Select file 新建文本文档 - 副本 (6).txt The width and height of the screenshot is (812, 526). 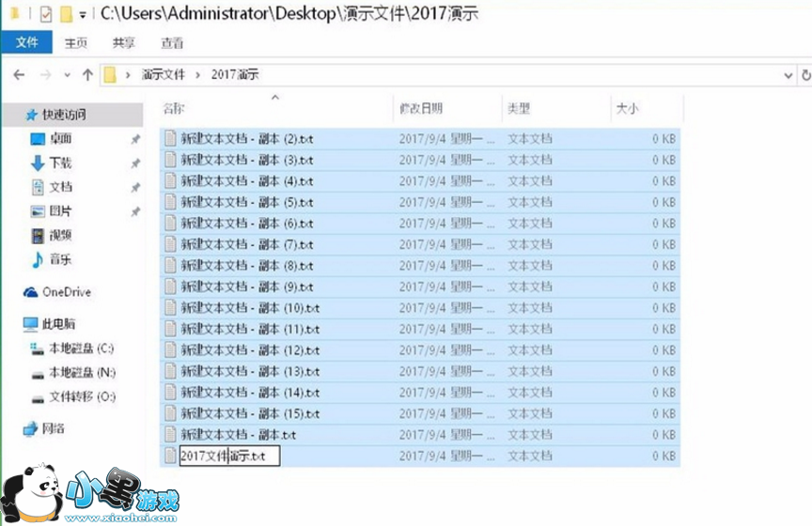(x=420, y=224)
